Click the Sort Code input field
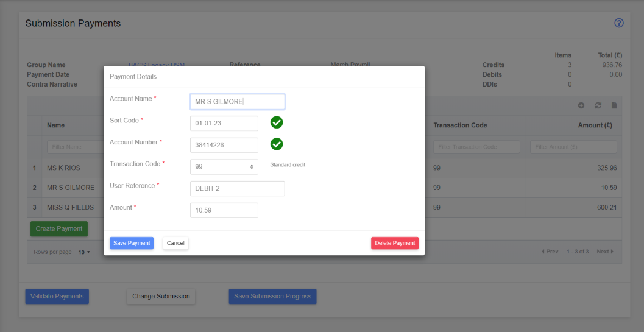 pyautogui.click(x=224, y=123)
